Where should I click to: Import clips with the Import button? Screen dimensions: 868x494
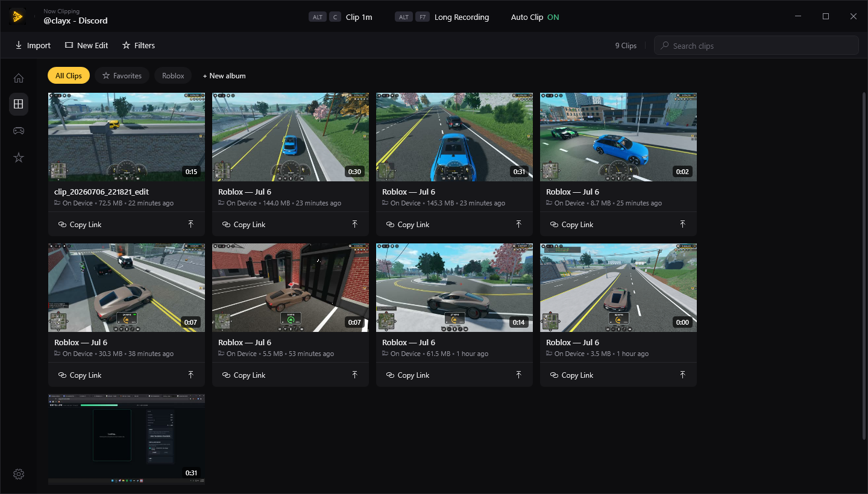33,45
